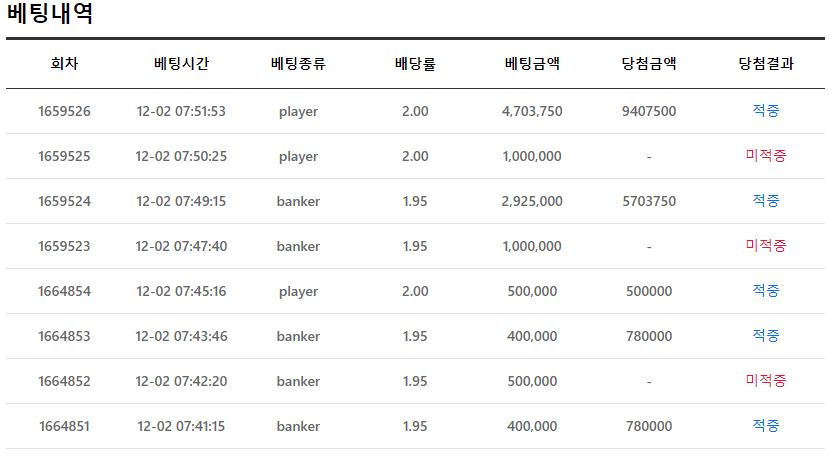
Task: Click the 베팅금액 column header
Action: [532, 65]
